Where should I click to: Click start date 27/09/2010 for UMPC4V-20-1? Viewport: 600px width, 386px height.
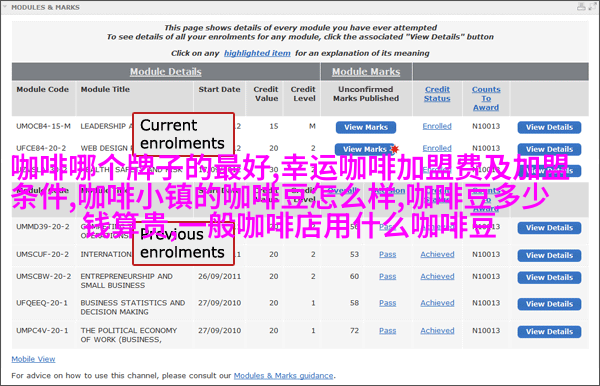tap(219, 331)
